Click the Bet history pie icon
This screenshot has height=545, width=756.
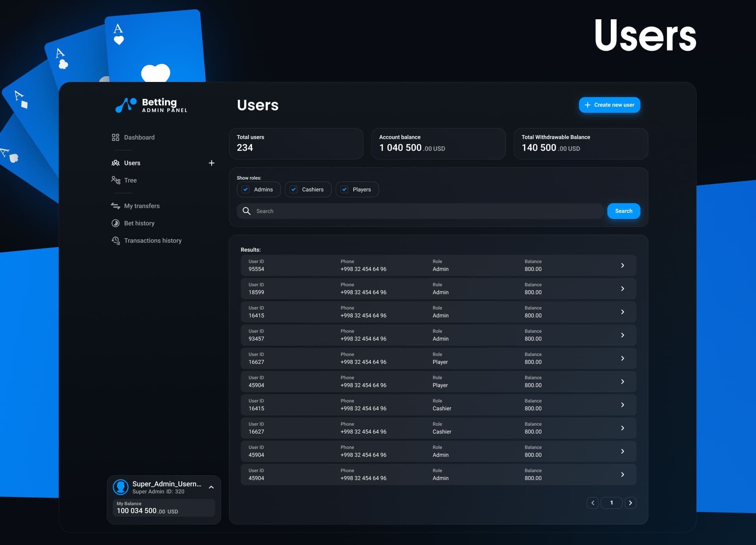(x=115, y=223)
